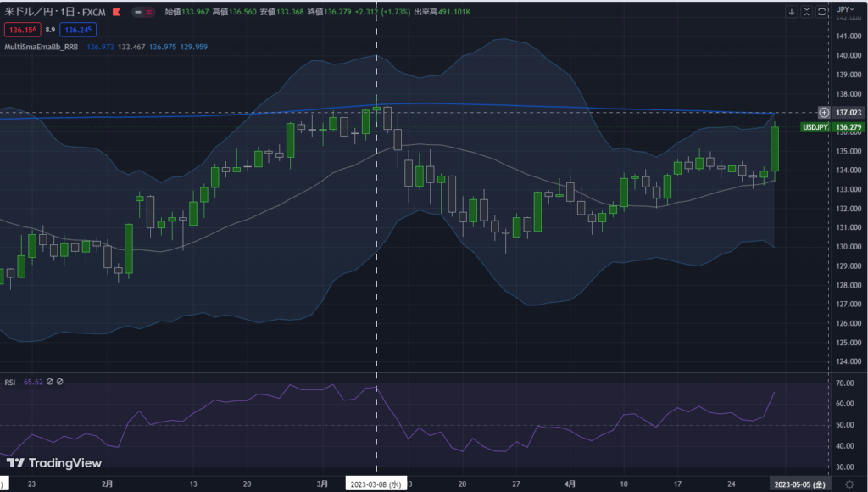Click the plus icon at price 137.023
Viewport: 868px width, 492px height.
coord(823,112)
